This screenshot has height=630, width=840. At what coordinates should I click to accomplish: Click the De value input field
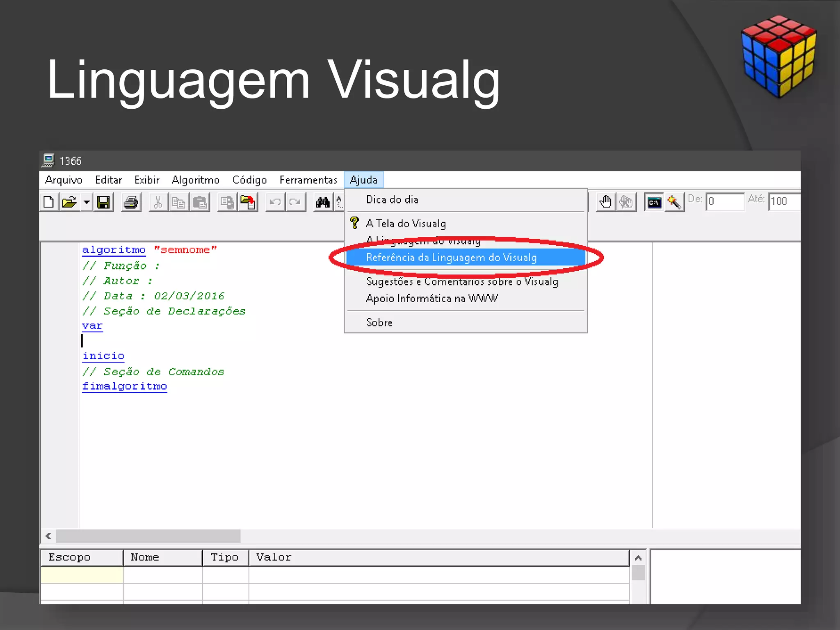coord(725,201)
